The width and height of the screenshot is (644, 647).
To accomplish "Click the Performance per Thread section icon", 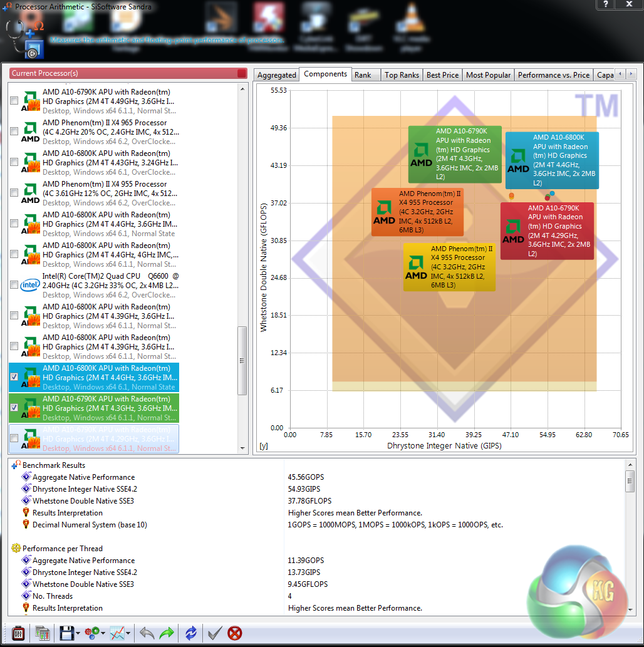I will click(x=16, y=549).
